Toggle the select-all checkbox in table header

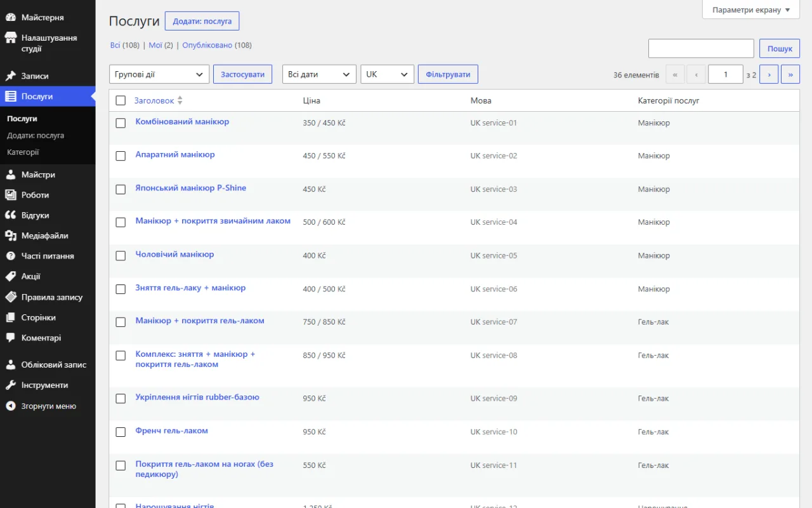coord(121,100)
